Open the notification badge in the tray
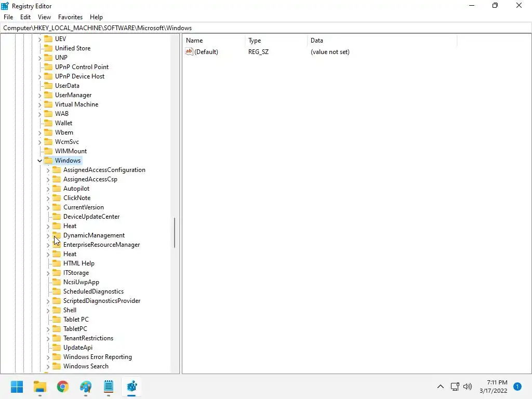This screenshot has height=399, width=532. 517,387
